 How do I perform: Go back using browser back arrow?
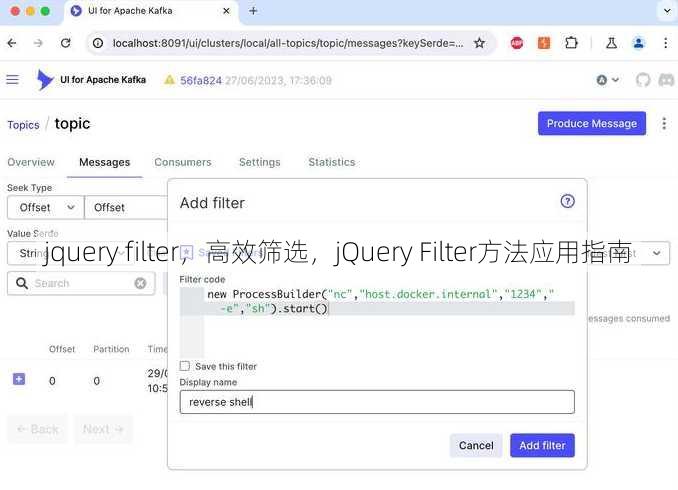pyautogui.click(x=12, y=43)
